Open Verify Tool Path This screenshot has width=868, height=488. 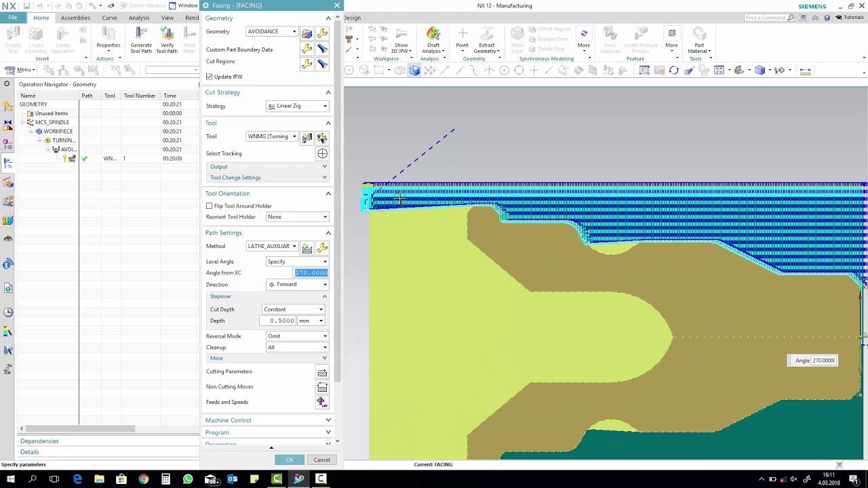click(167, 39)
